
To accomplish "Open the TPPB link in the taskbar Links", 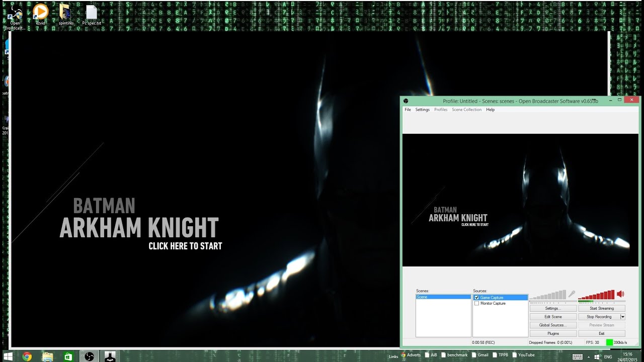I will pyautogui.click(x=501, y=355).
